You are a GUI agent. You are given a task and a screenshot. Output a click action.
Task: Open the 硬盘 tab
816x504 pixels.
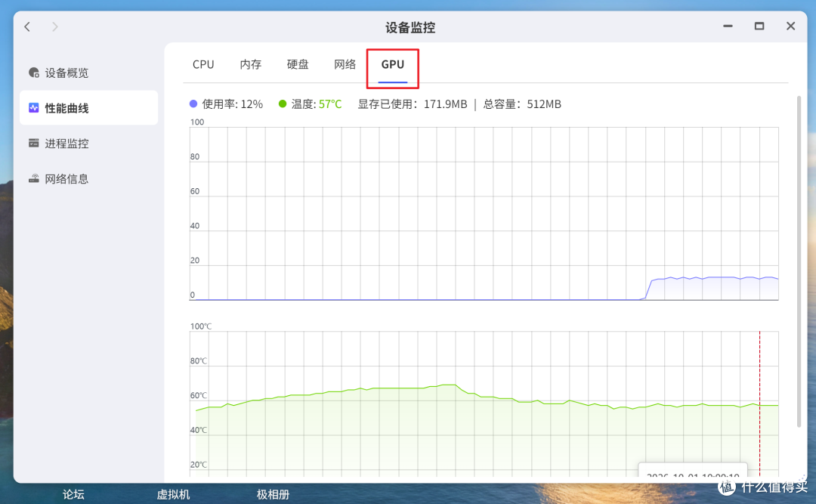298,64
